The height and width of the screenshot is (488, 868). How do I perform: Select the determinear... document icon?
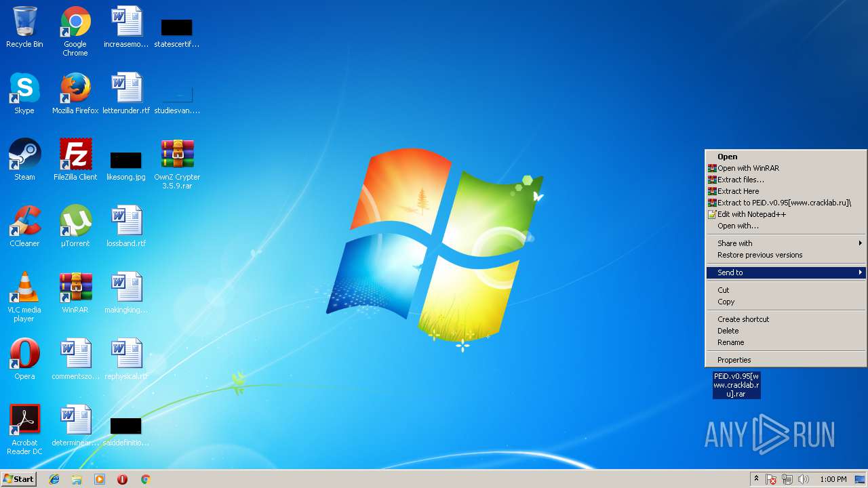tap(75, 426)
